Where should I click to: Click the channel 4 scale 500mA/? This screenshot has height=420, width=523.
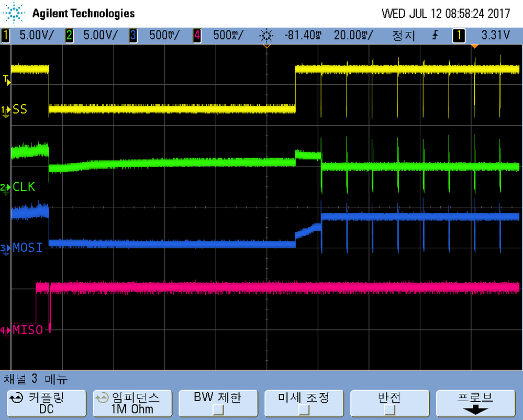point(228,35)
